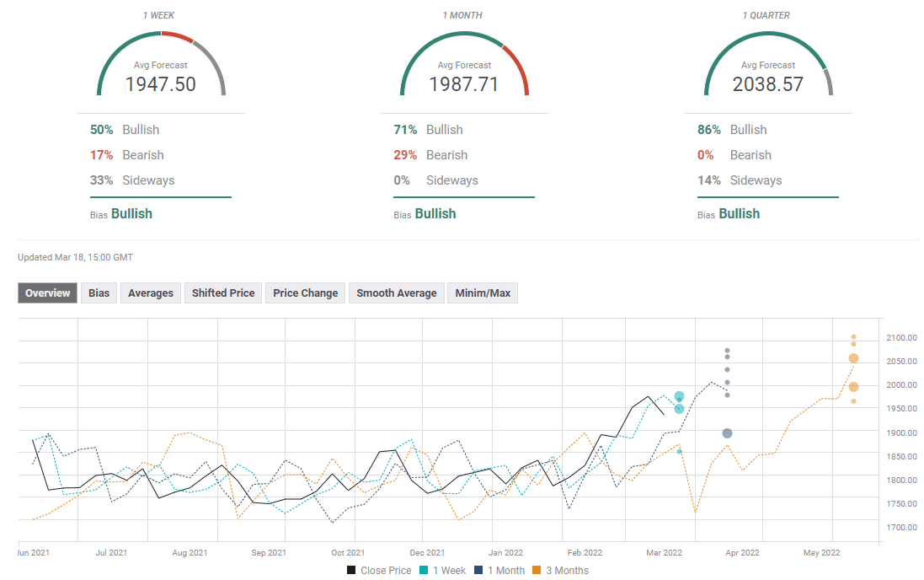
Task: Select the Minim/Max tab
Action: pos(483,293)
